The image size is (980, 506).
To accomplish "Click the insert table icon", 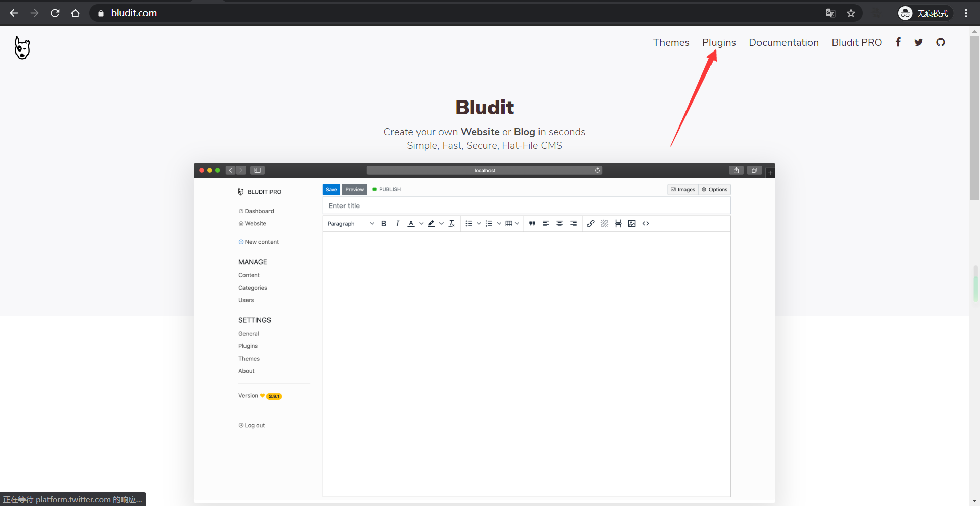I will [509, 224].
